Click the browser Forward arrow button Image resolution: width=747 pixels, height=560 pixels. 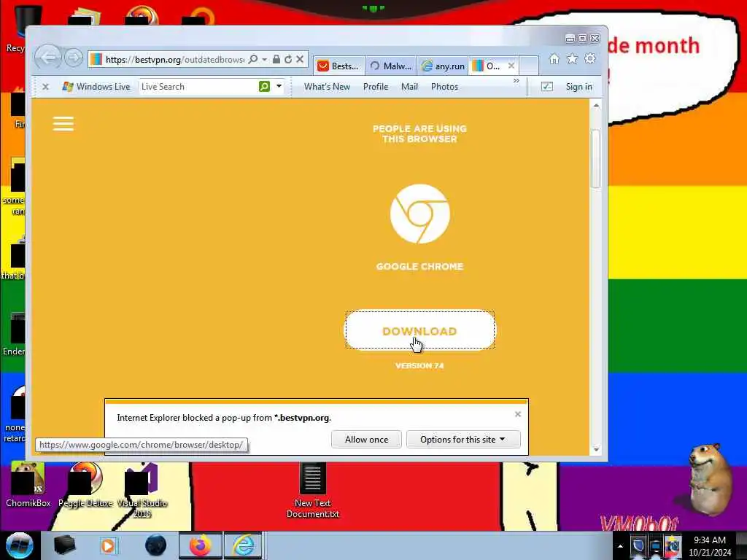click(x=74, y=58)
